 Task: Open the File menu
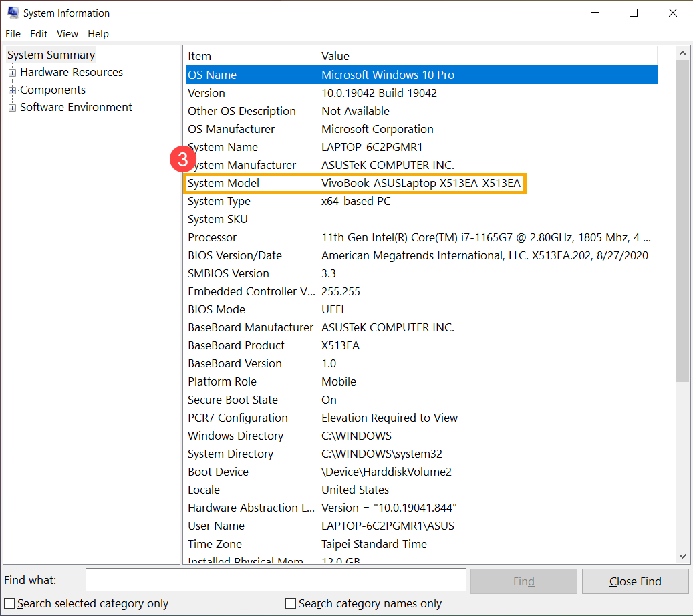(13, 34)
